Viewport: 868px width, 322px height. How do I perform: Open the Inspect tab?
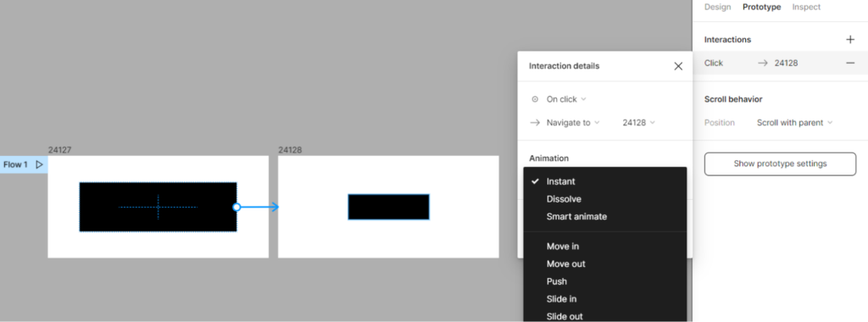(x=806, y=7)
